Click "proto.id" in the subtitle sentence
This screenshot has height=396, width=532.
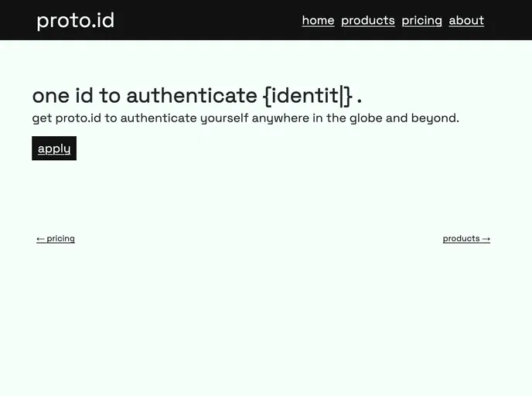pyautogui.click(x=78, y=118)
